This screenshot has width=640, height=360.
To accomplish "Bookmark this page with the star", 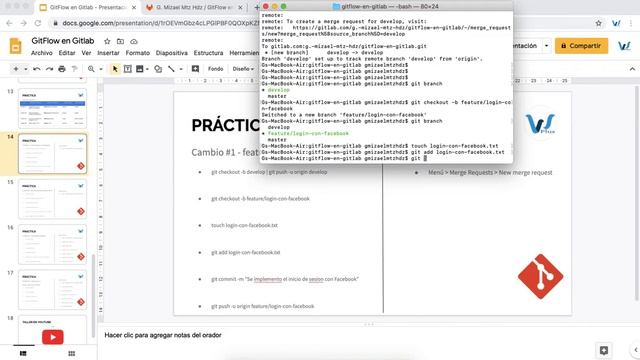I will point(598,23).
